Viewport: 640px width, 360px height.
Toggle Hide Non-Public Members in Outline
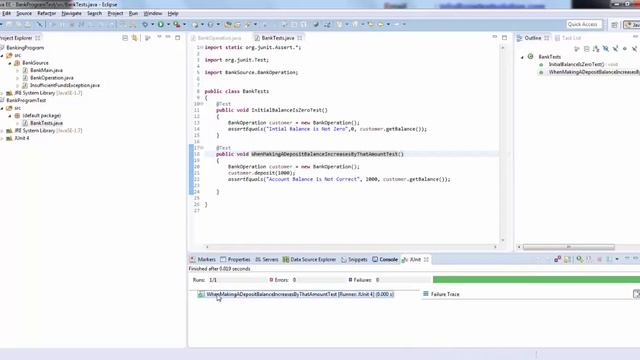(x=624, y=49)
